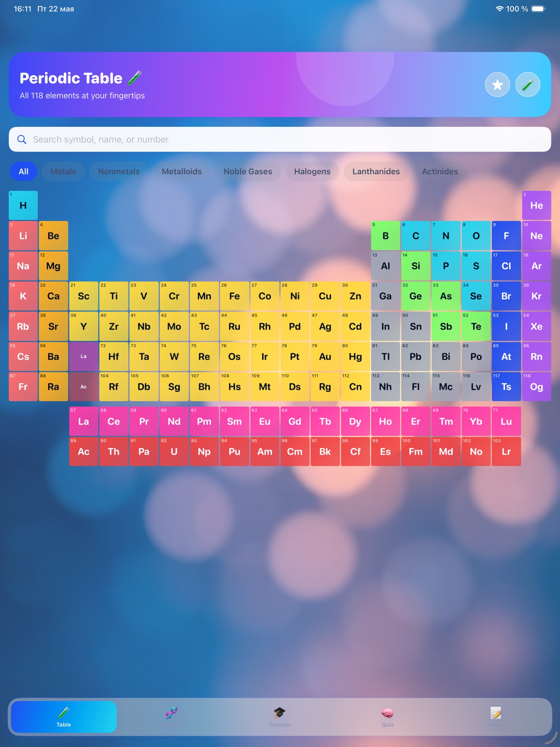This screenshot has width=560, height=747.
Task: Open the Mercury (Hg) tile
Action: [x=355, y=357]
